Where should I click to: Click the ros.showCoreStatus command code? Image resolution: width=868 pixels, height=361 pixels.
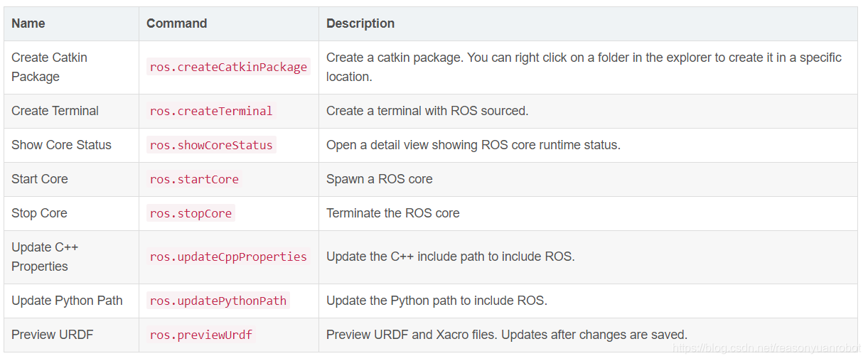(211, 145)
